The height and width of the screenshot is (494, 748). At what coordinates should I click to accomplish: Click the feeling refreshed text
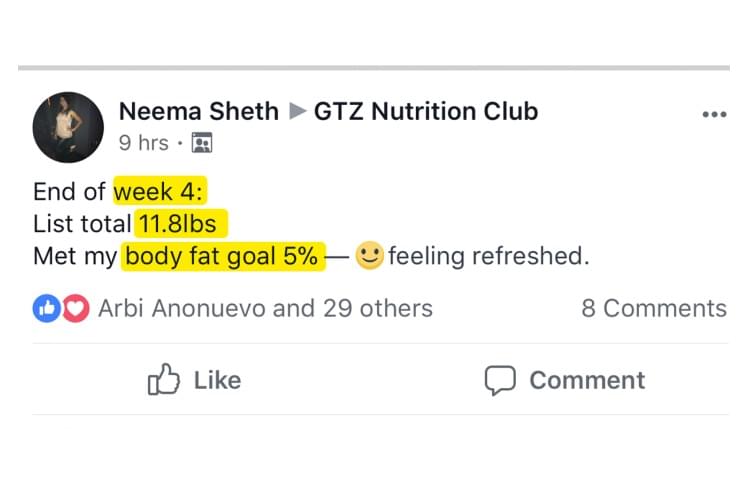click(x=488, y=257)
